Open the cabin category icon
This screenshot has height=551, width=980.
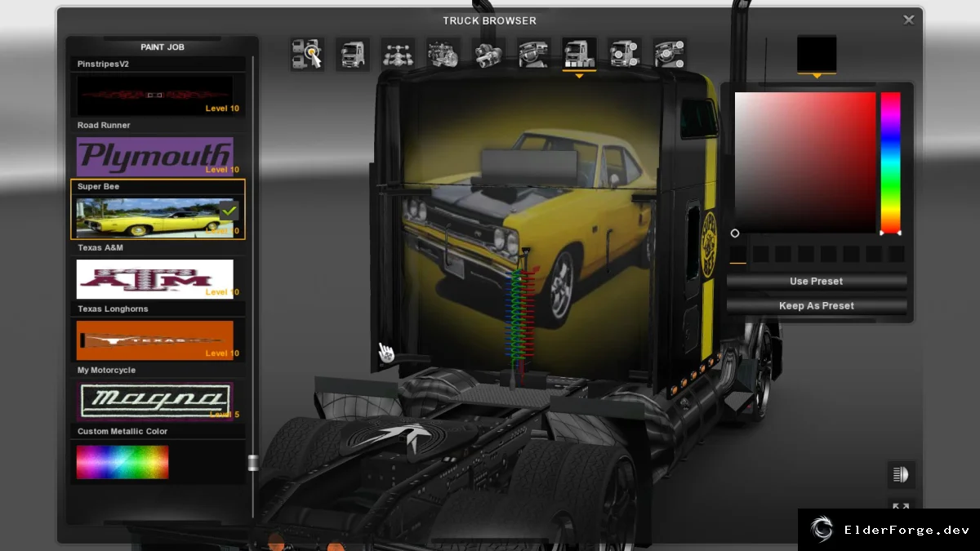(x=353, y=55)
